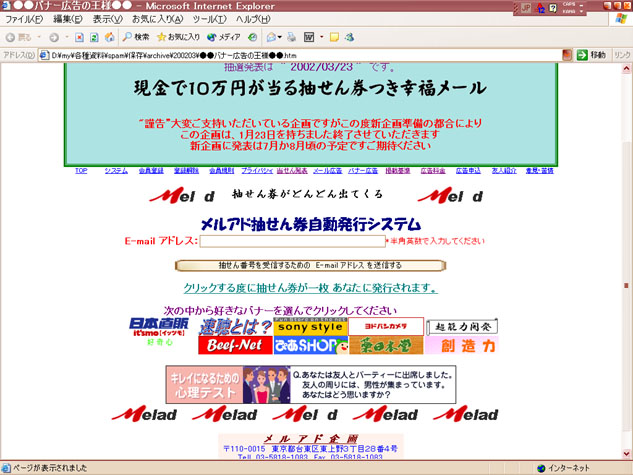Open dropdown arrow beside Back button
The width and height of the screenshot is (633, 475).
[x=39, y=37]
